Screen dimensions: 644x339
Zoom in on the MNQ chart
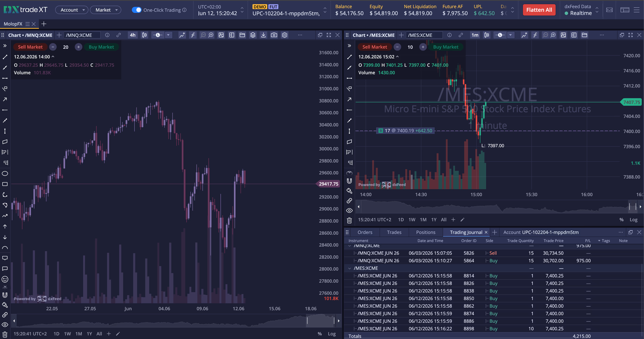(x=211, y=35)
